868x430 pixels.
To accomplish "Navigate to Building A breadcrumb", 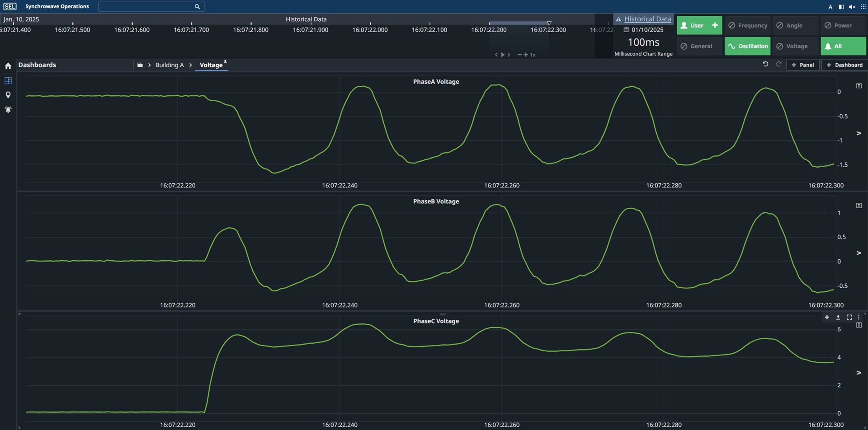I will coord(169,65).
